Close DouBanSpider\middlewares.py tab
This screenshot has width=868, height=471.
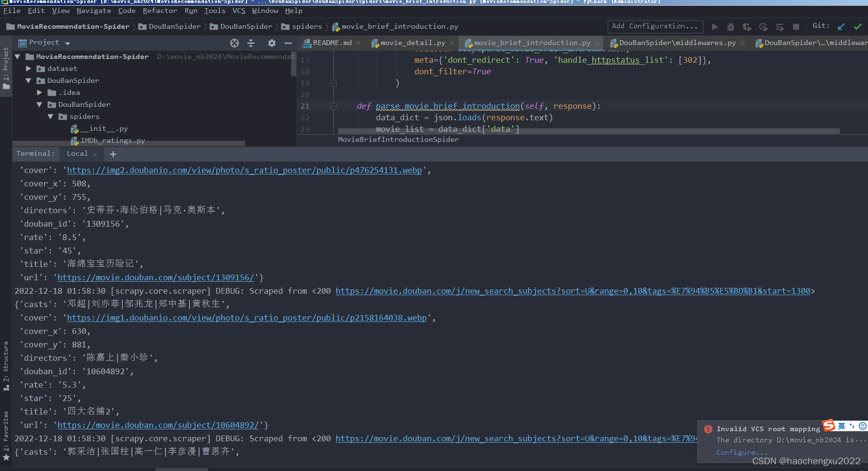click(x=742, y=43)
